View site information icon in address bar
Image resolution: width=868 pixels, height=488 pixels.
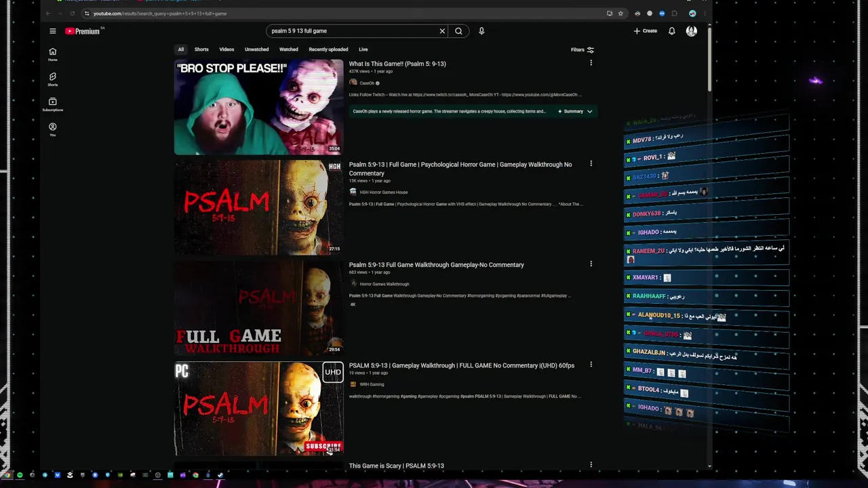(86, 14)
